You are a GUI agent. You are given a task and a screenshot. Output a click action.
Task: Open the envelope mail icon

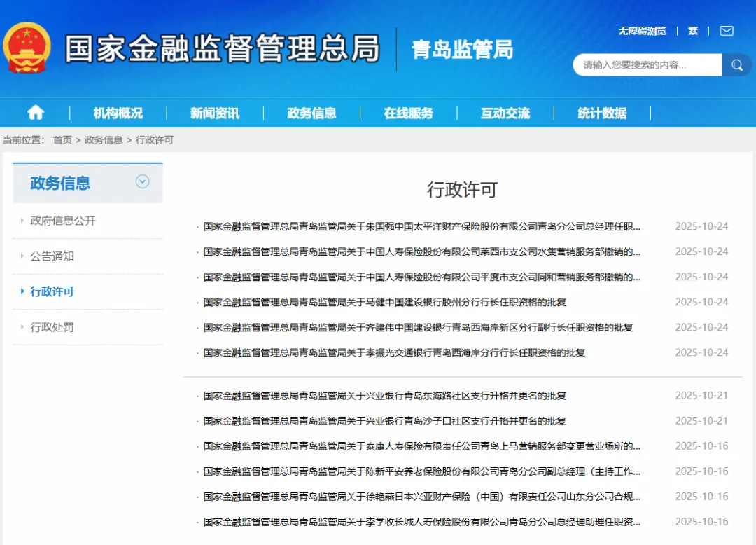727,31
